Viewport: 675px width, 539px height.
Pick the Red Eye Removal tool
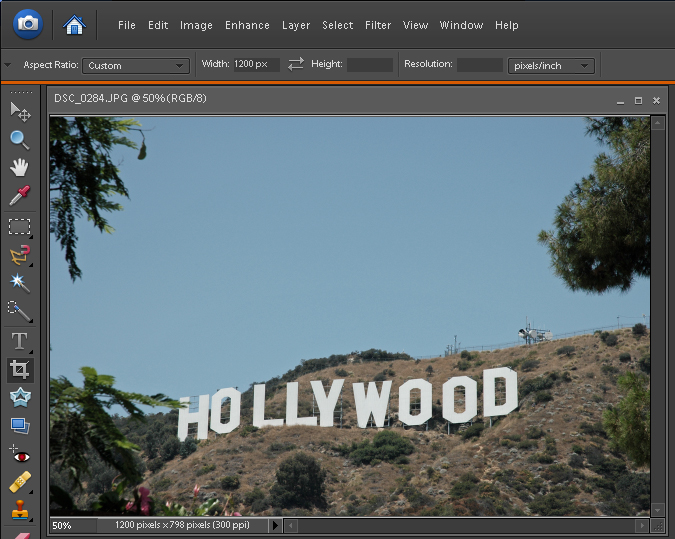click(20, 455)
